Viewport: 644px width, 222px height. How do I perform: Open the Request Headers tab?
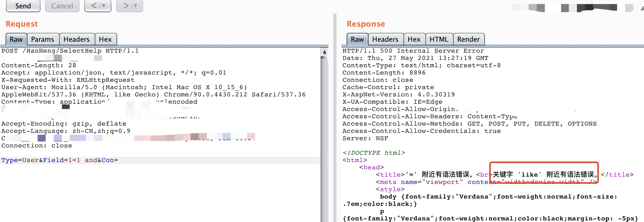pyautogui.click(x=76, y=39)
